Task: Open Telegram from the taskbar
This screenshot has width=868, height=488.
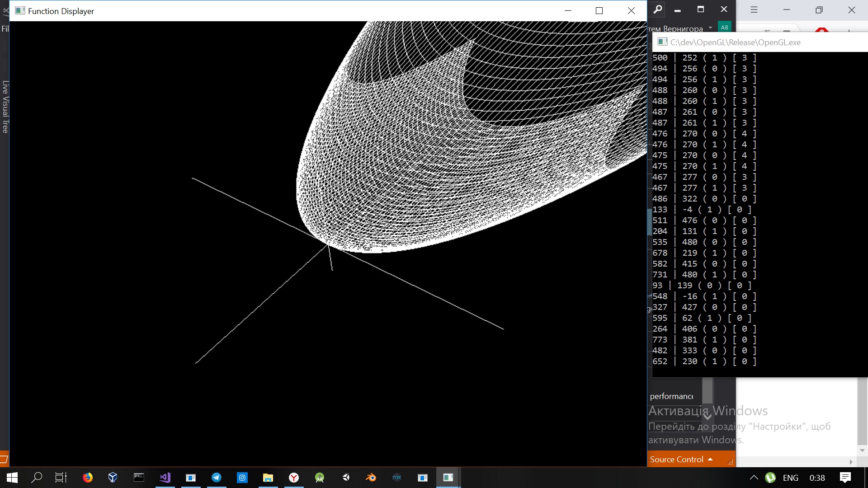Action: point(217,478)
